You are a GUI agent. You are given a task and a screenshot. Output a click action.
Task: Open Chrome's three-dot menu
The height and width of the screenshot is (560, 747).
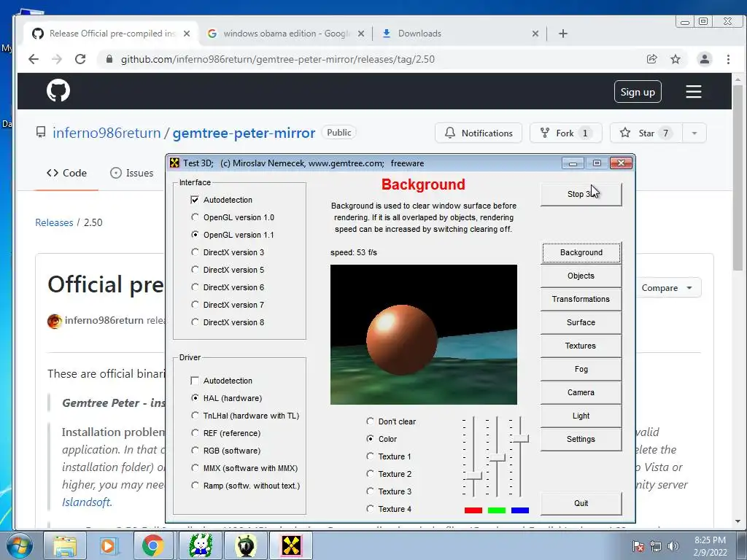[728, 59]
